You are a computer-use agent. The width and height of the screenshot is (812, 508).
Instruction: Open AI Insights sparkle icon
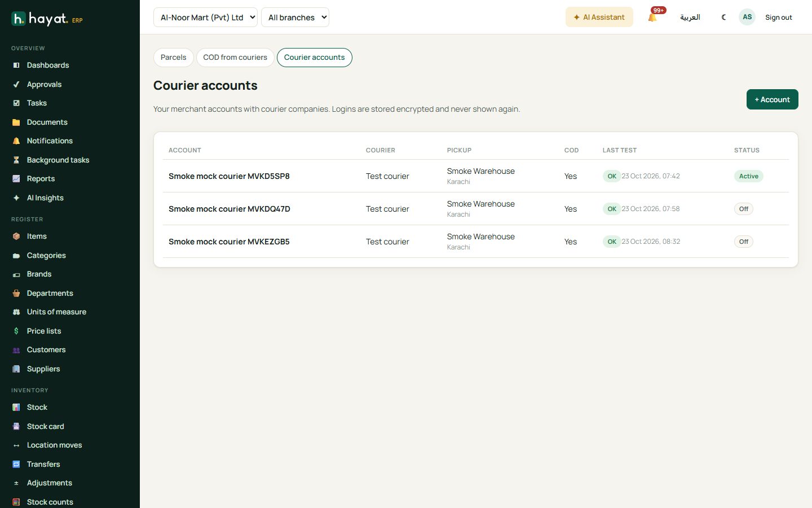pos(16,198)
